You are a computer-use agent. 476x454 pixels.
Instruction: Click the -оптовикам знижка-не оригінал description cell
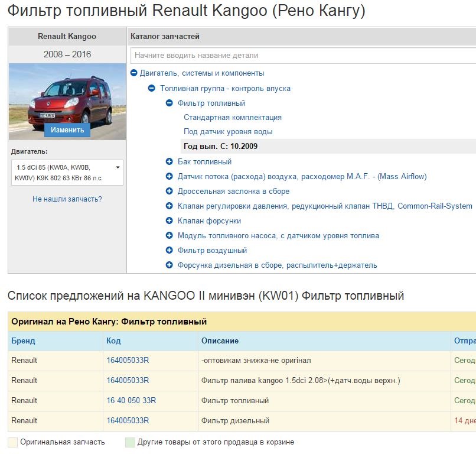324,360
